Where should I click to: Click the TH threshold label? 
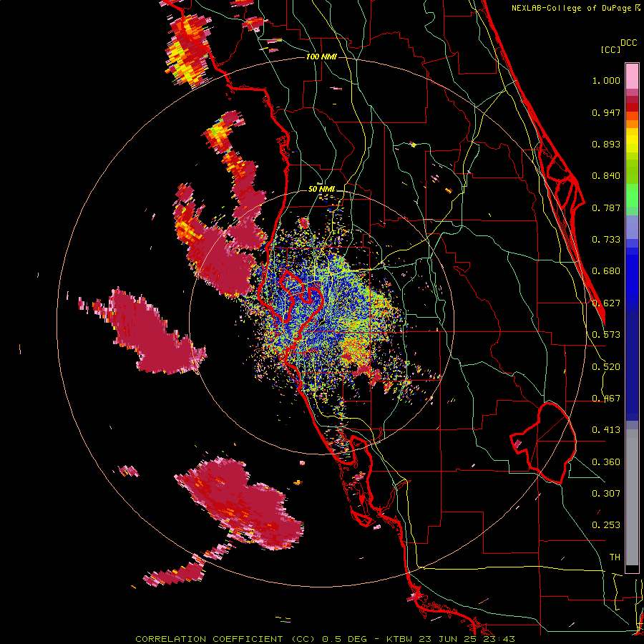pos(615,557)
